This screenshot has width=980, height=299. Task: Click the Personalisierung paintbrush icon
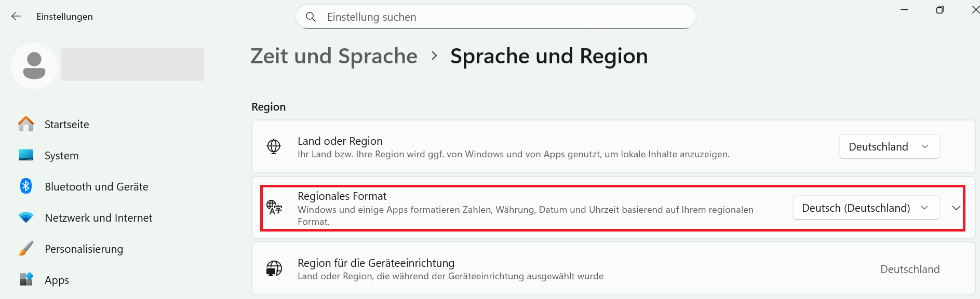pyautogui.click(x=26, y=249)
